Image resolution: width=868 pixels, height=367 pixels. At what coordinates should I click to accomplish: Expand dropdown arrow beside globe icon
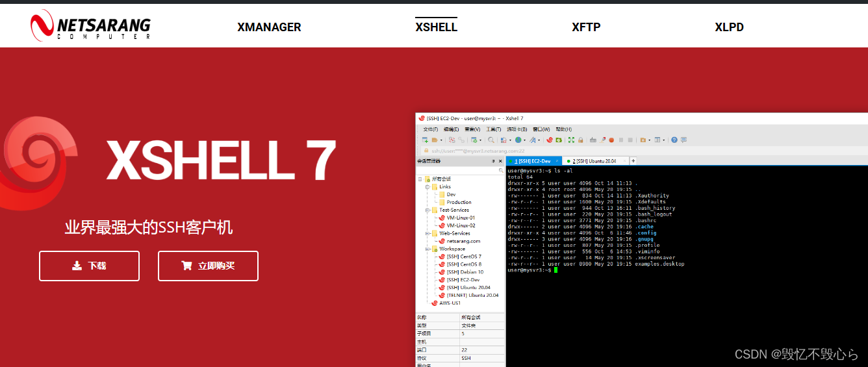524,140
